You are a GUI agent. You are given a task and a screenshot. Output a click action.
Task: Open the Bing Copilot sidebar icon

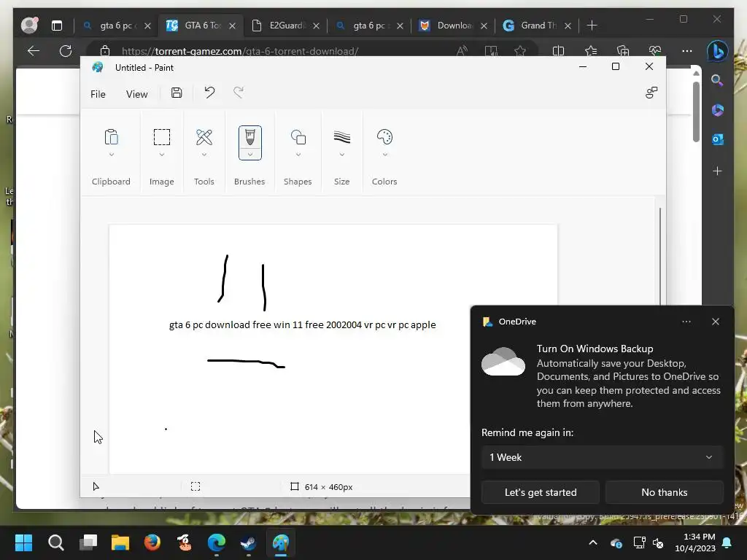pyautogui.click(x=717, y=51)
